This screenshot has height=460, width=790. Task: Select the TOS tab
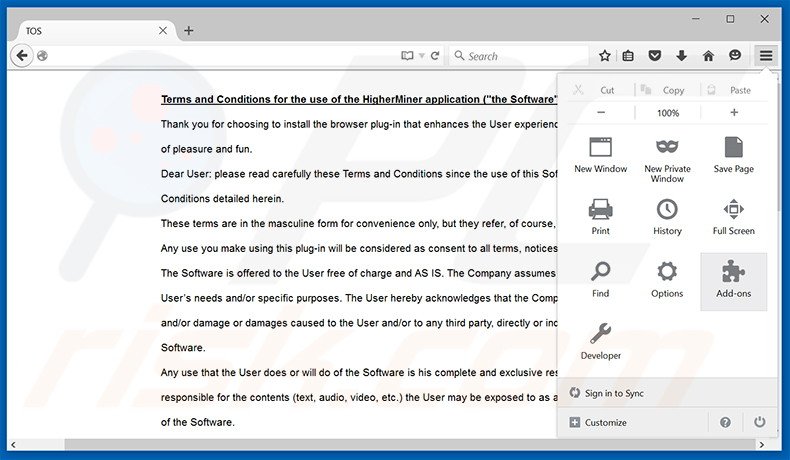pyautogui.click(x=96, y=31)
